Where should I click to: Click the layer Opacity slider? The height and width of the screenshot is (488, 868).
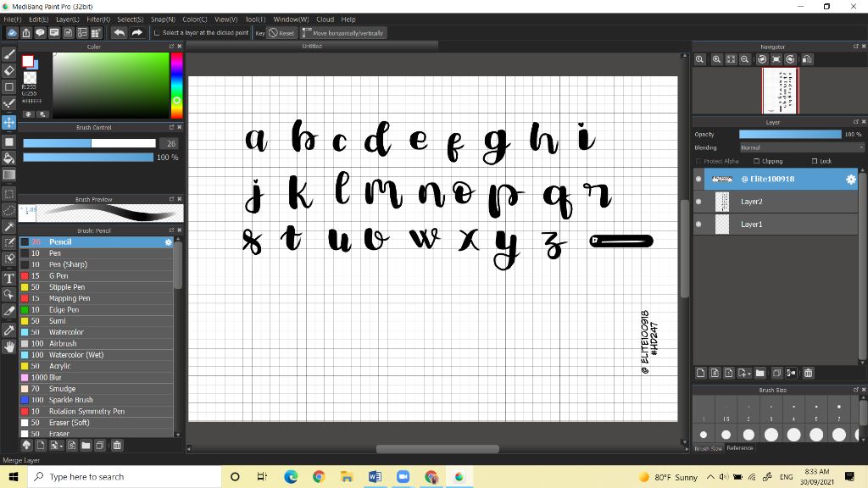pos(790,135)
